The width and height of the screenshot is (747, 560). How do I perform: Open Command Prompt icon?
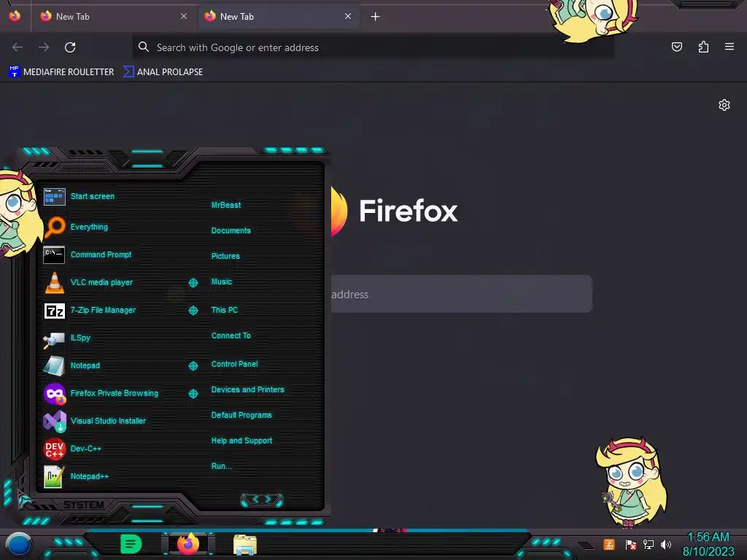point(54,254)
